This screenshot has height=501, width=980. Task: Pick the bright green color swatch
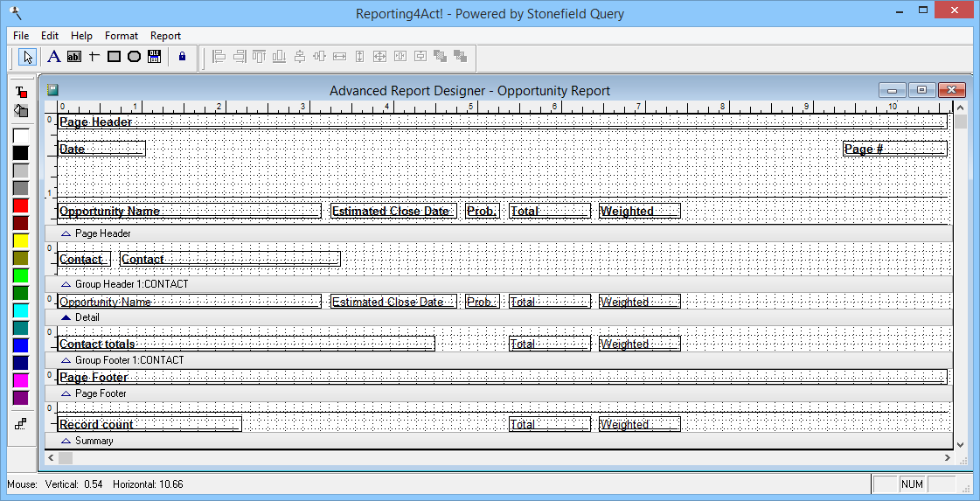pyautogui.click(x=21, y=275)
